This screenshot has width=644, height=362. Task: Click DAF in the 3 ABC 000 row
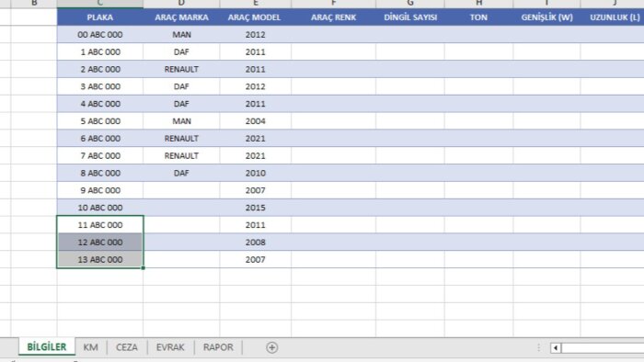click(x=181, y=86)
